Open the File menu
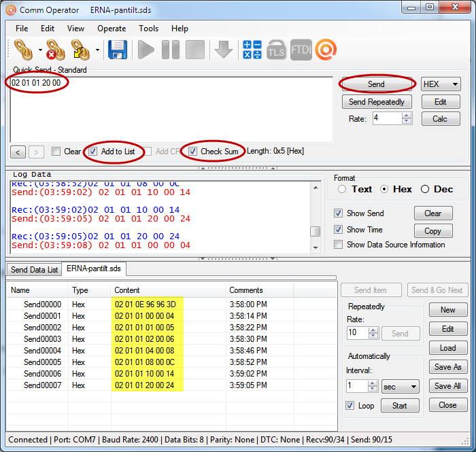This screenshot has width=476, height=452. [22, 29]
